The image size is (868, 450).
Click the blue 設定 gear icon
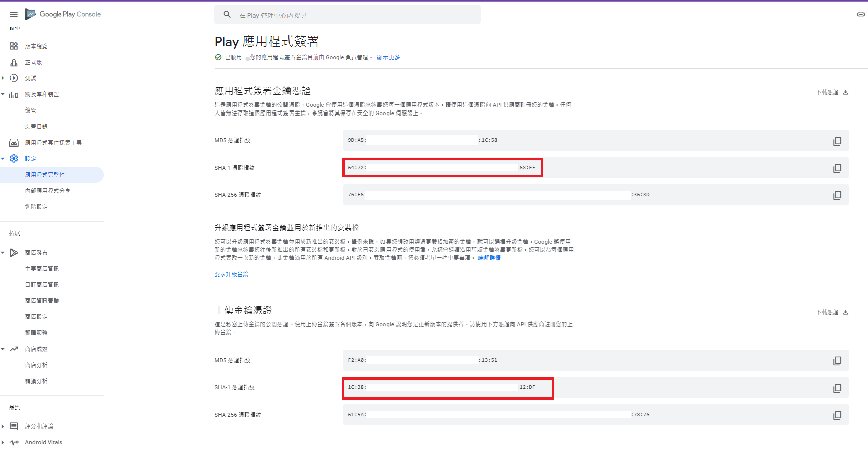[14, 159]
